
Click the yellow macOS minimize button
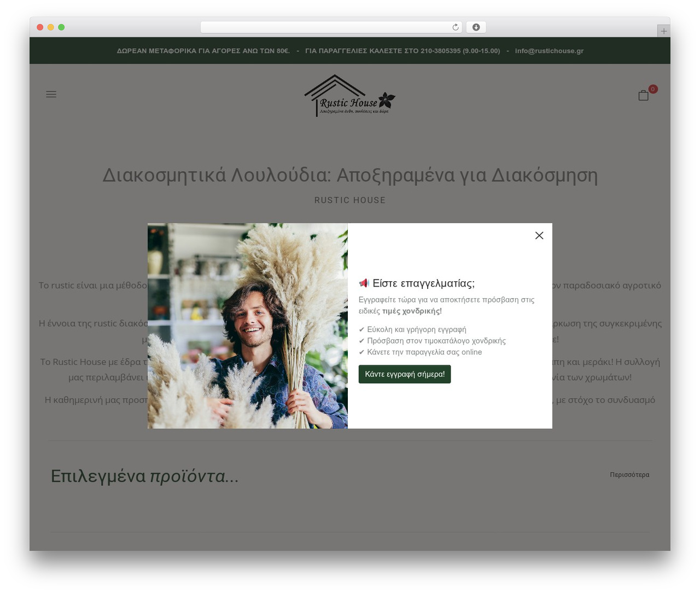tap(51, 27)
